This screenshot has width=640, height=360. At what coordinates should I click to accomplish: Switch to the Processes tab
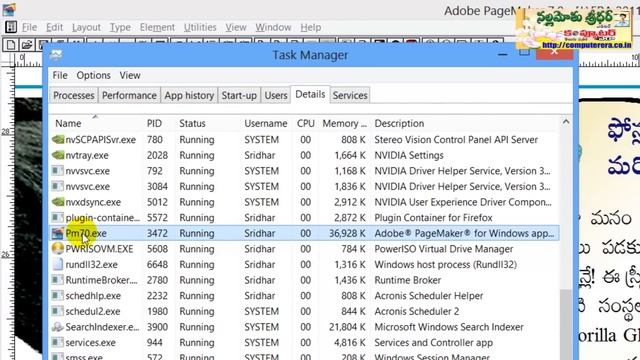pos(73,95)
